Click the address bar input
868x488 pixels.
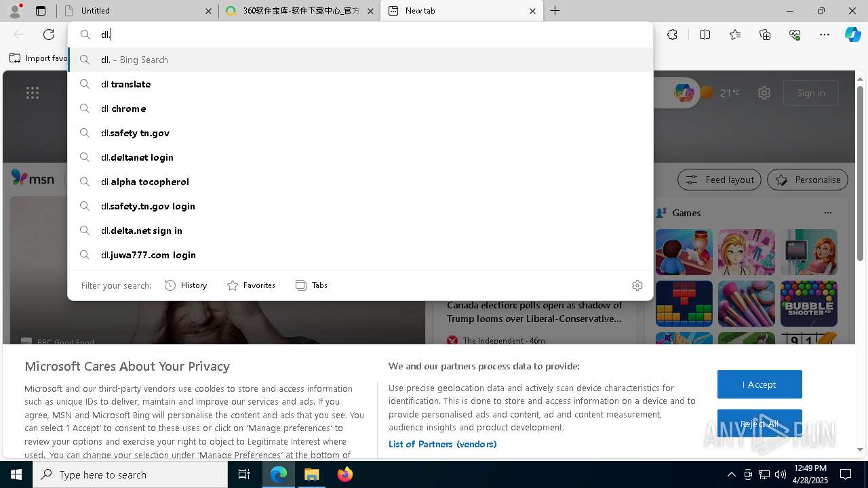(360, 35)
